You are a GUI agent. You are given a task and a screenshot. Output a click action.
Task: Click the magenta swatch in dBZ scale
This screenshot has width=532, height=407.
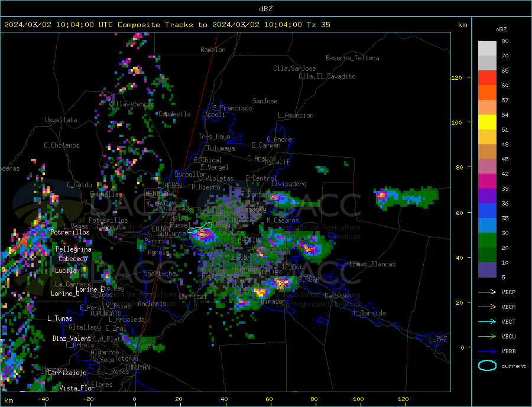point(487,181)
